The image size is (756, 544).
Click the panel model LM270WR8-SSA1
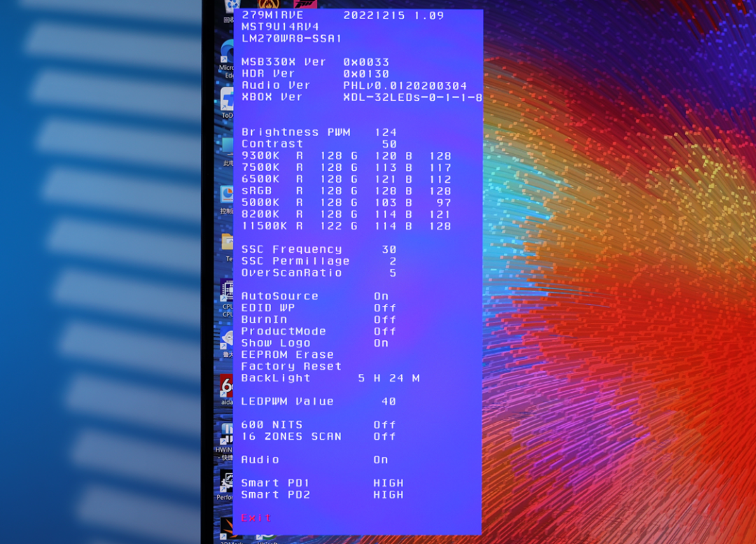pyautogui.click(x=291, y=39)
